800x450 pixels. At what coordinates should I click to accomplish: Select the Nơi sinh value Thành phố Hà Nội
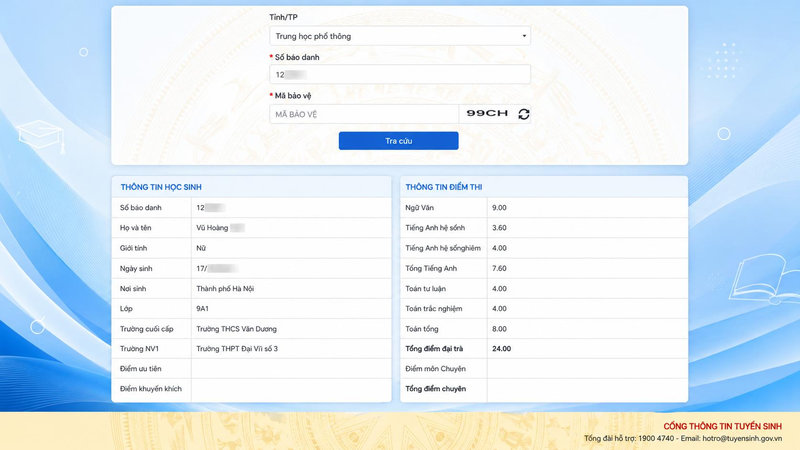[x=225, y=288]
